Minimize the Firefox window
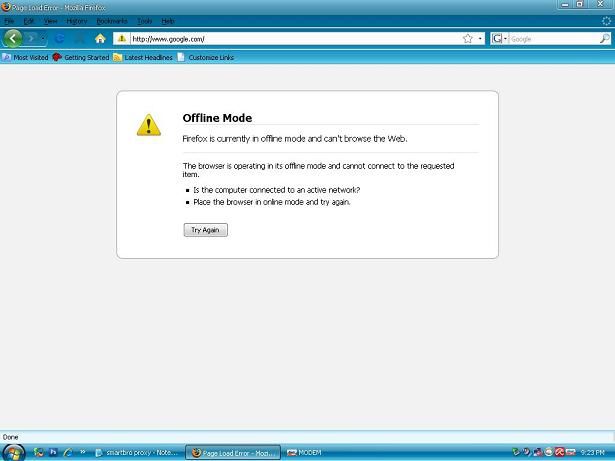Screen dimensions: 615x461 (565, 5)
